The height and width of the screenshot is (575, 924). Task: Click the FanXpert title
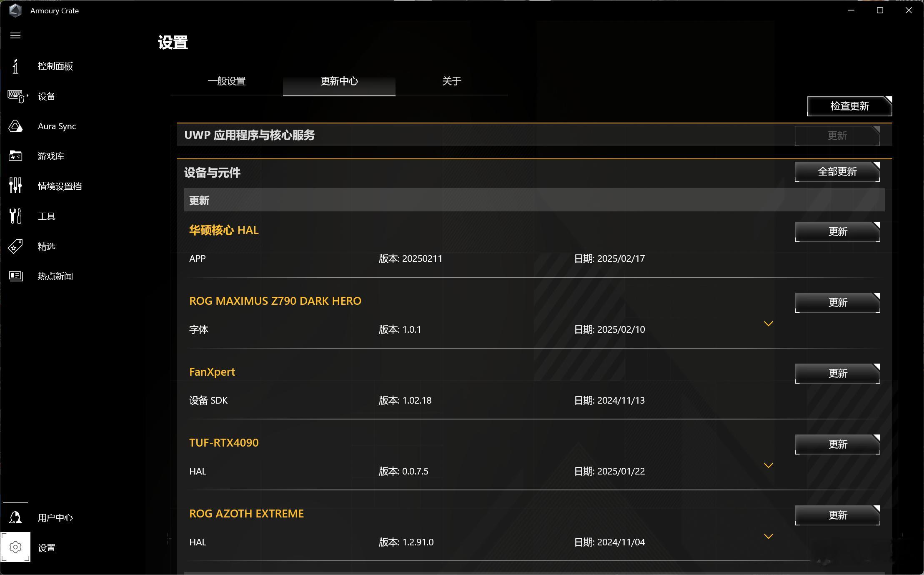click(212, 372)
